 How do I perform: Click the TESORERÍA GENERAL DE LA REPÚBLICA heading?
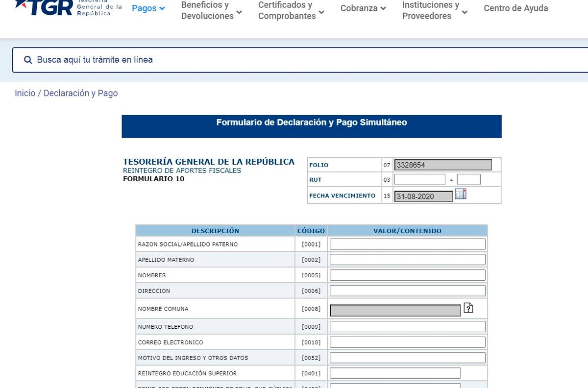click(x=209, y=162)
